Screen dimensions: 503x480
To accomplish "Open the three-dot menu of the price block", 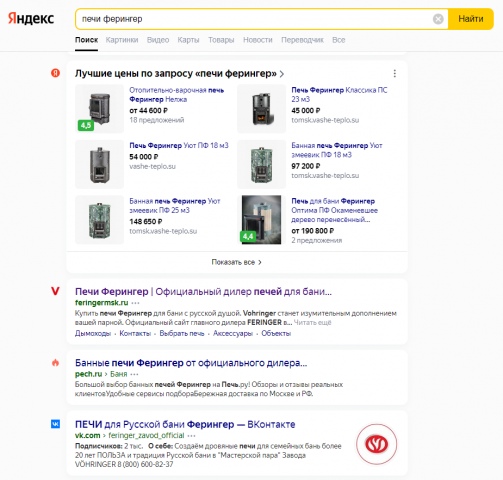I will 395,73.
